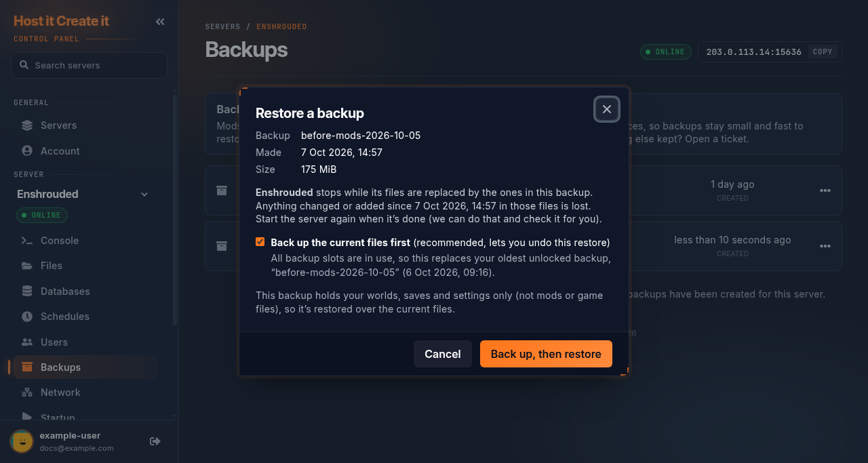868x463 pixels.
Task: Click the Size value 175 MiB
Action: pyautogui.click(x=319, y=169)
